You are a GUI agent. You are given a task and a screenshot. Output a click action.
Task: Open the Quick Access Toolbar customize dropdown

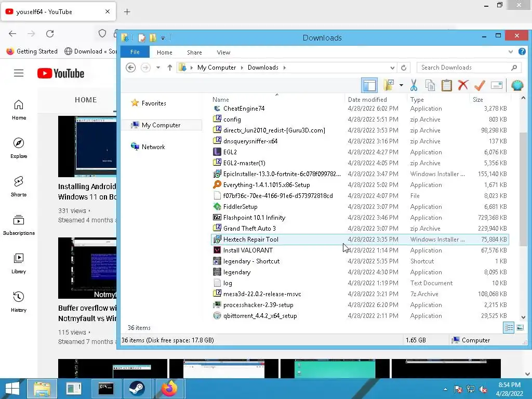(x=163, y=38)
